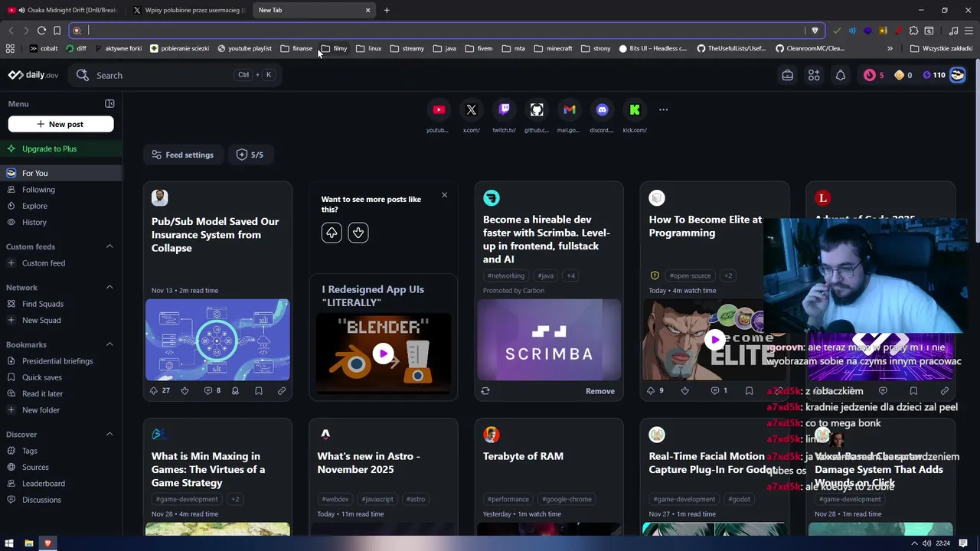Click the daily.dev Search field
This screenshot has width=980, height=551.
175,75
